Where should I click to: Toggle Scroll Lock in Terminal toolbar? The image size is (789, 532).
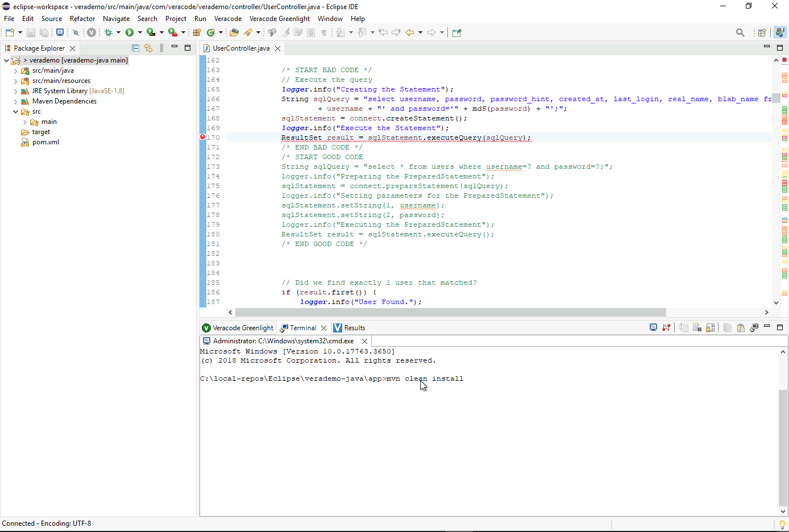[710, 327]
